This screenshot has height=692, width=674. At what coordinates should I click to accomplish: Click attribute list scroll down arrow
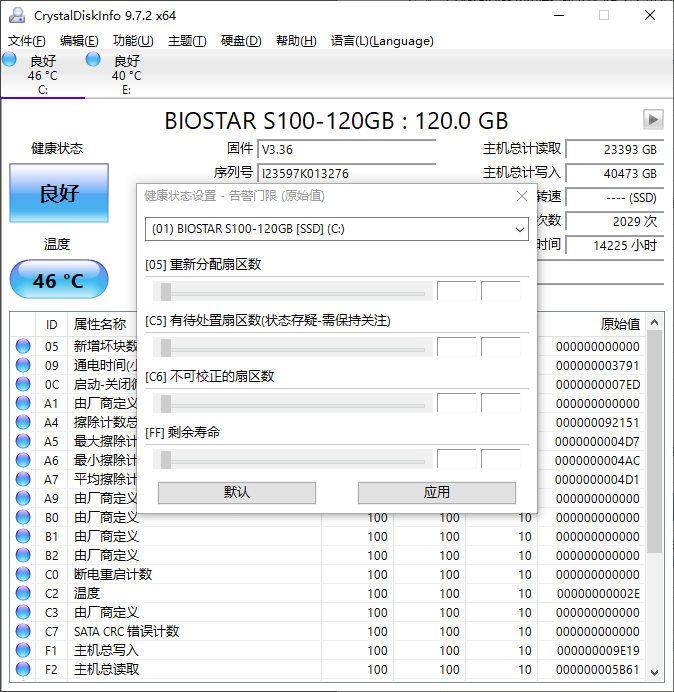click(x=655, y=672)
